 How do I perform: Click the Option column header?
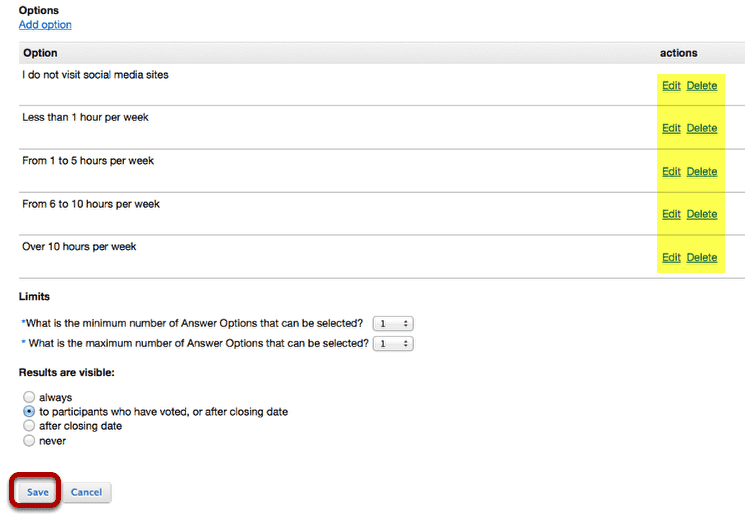tap(40, 53)
